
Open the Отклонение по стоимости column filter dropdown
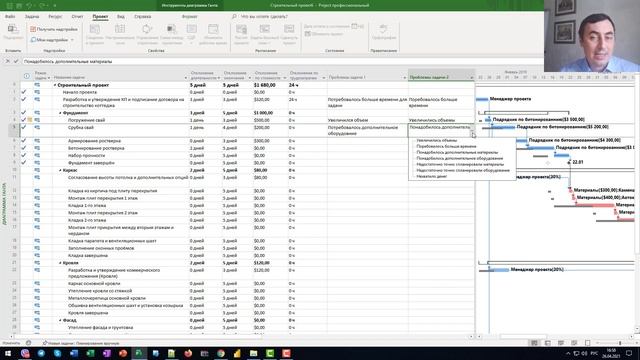click(284, 78)
